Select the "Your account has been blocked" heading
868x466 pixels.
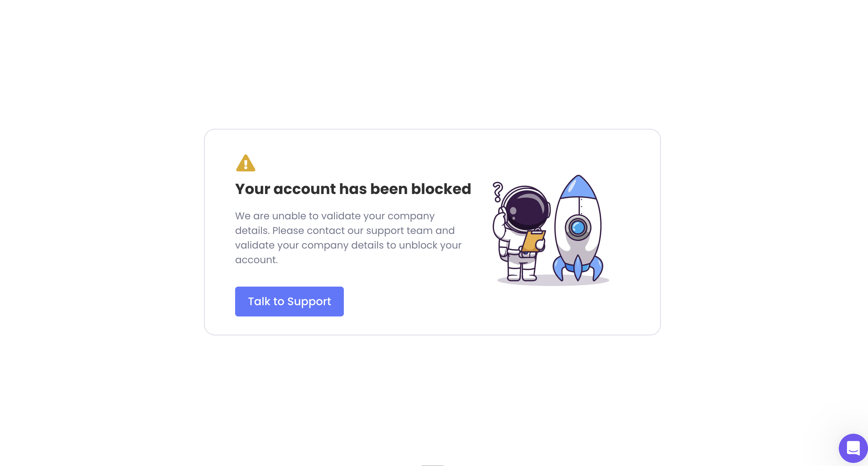click(353, 189)
